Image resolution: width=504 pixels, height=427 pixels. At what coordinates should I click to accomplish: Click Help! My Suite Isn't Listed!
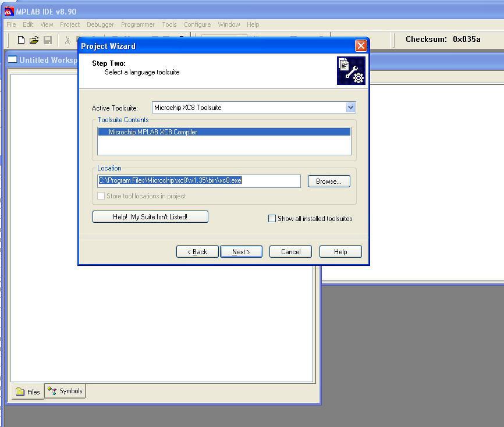pyautogui.click(x=150, y=216)
